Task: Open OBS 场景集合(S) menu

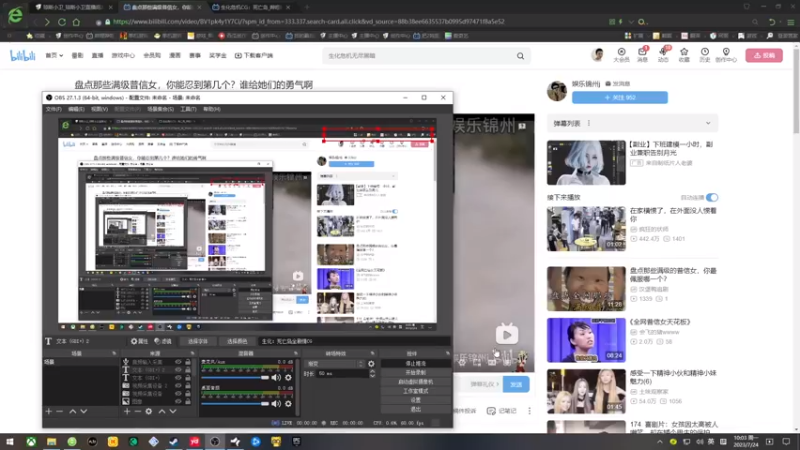Action: click(160, 109)
